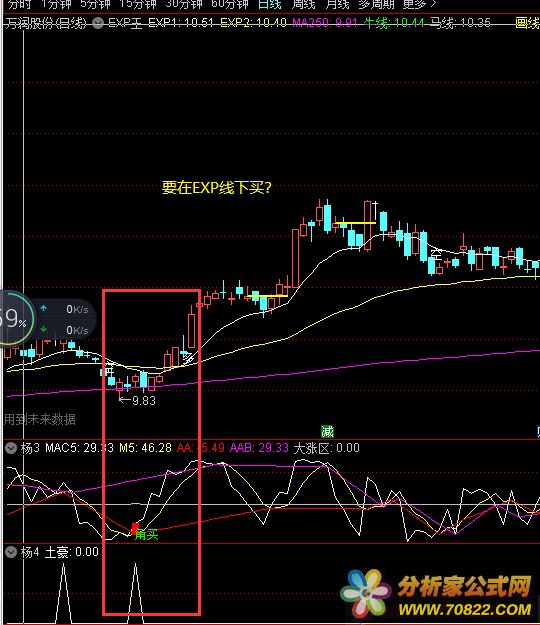Image resolution: width=540 pixels, height=625 pixels.
Task: Collapse the 杨3 indicator panel arrow
Action: click(11, 448)
